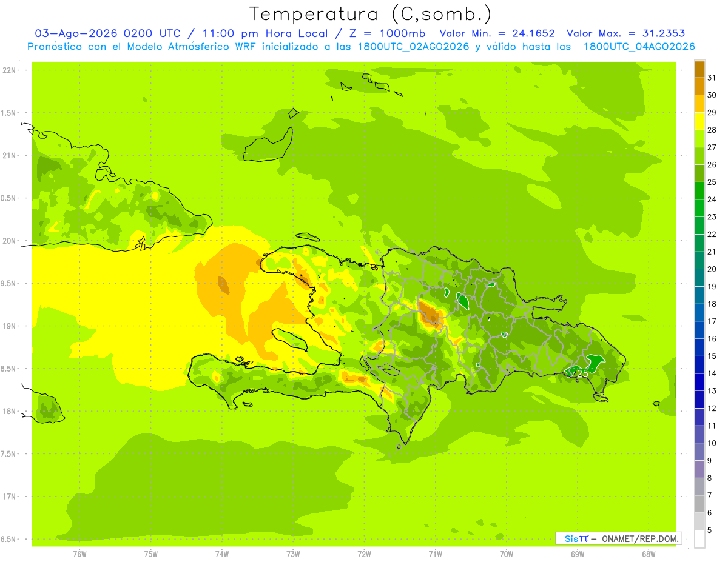Click the "17N" latitude axis label
This screenshot has width=728, height=562.
pos(10,497)
